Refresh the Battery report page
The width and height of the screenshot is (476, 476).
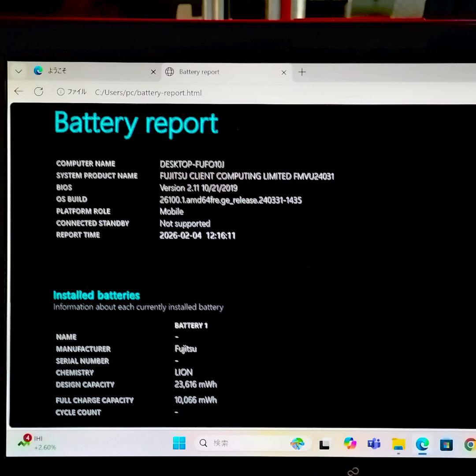coord(39,91)
